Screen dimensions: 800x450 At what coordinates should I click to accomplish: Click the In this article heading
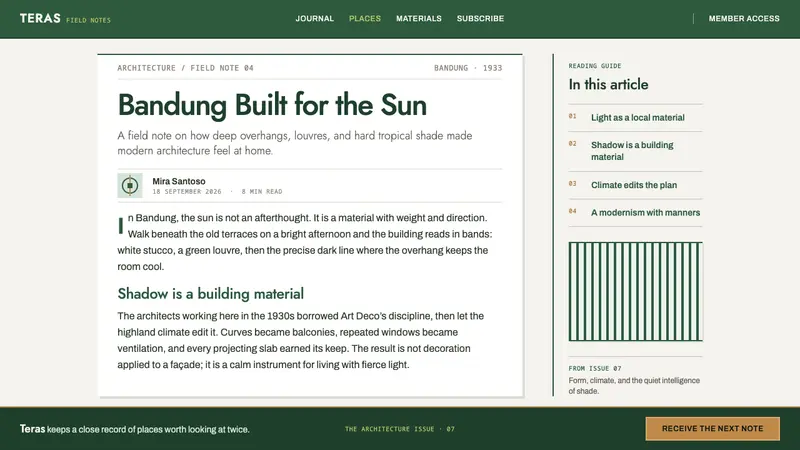608,84
